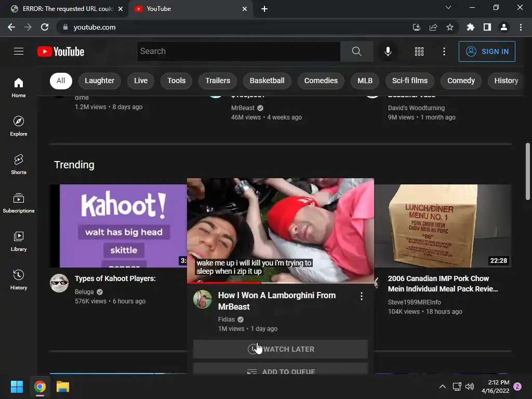Open Shorts in the sidebar

(x=19, y=164)
